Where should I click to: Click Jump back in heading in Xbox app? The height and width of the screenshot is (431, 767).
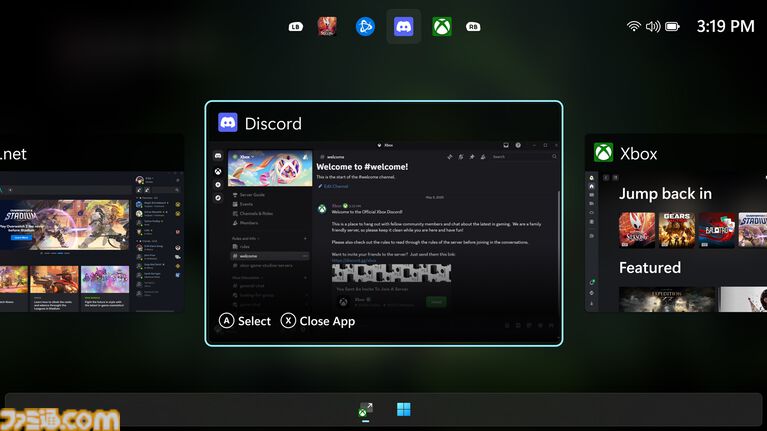pos(665,194)
